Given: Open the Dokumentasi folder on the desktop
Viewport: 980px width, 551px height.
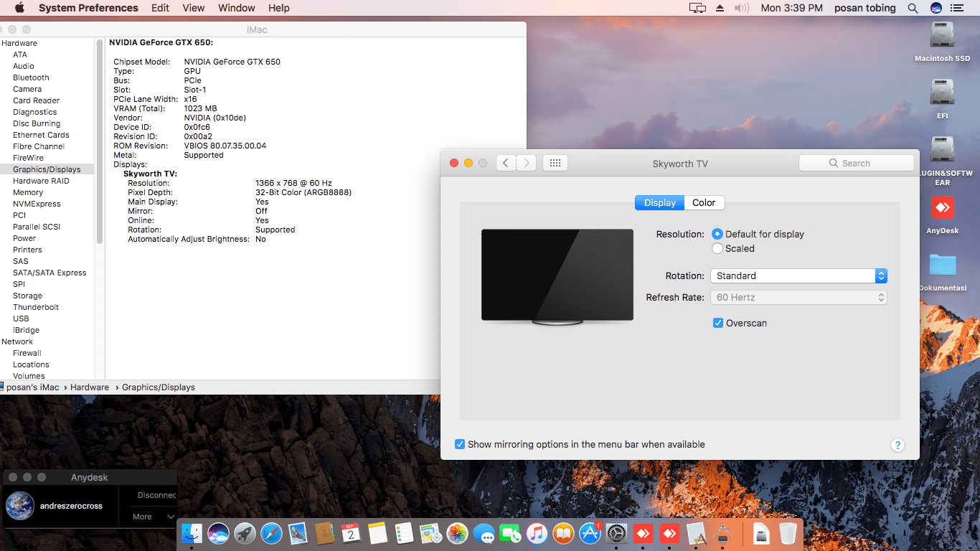Looking at the screenshot, I should coord(942,272).
